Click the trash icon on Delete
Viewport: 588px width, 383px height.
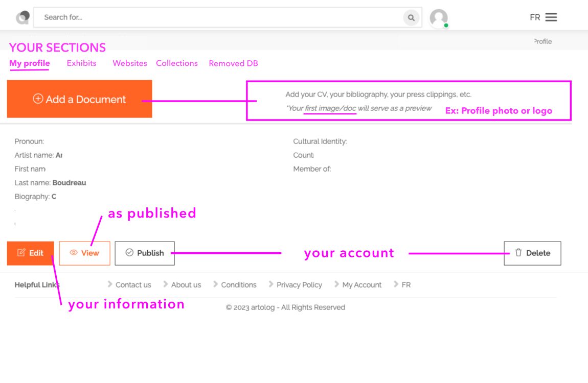(x=518, y=253)
